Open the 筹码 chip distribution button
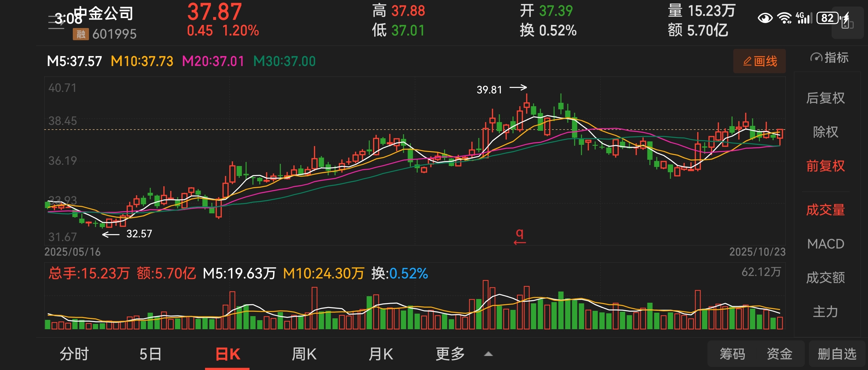 732,354
